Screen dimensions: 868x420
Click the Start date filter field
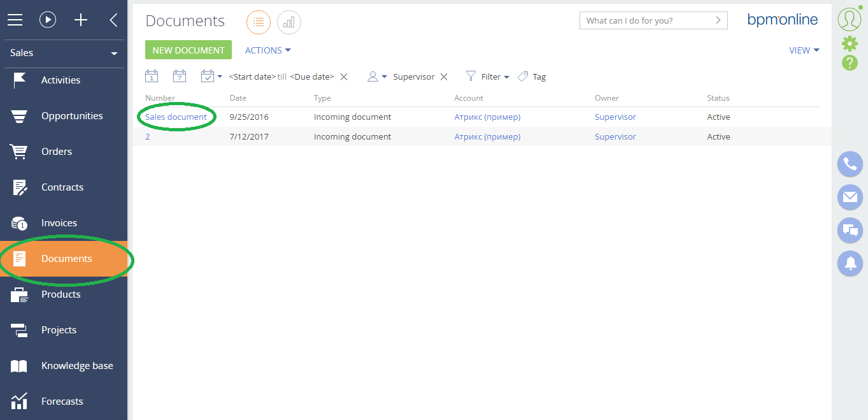point(252,77)
